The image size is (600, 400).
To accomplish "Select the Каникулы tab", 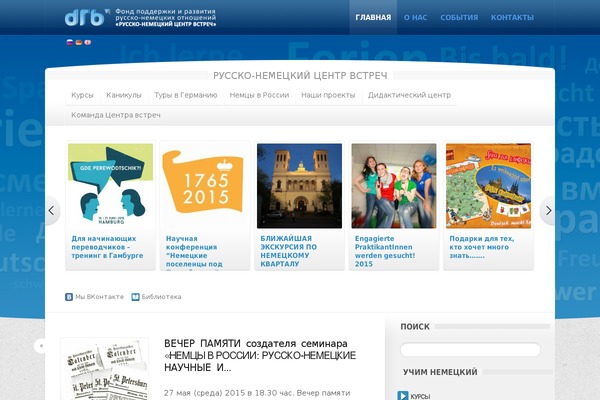I will [x=124, y=95].
